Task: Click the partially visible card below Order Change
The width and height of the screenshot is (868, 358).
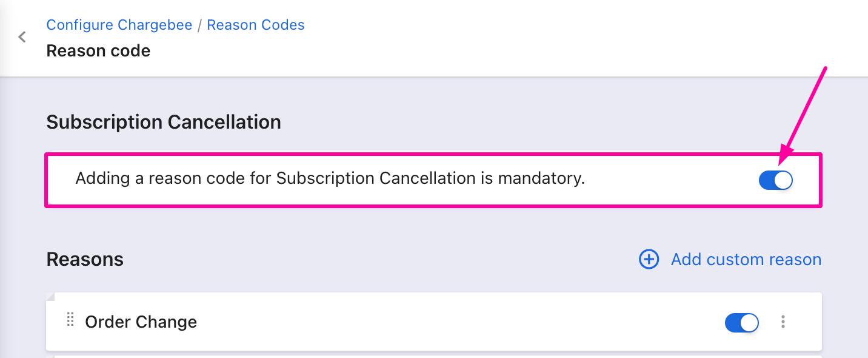Action: point(434,355)
